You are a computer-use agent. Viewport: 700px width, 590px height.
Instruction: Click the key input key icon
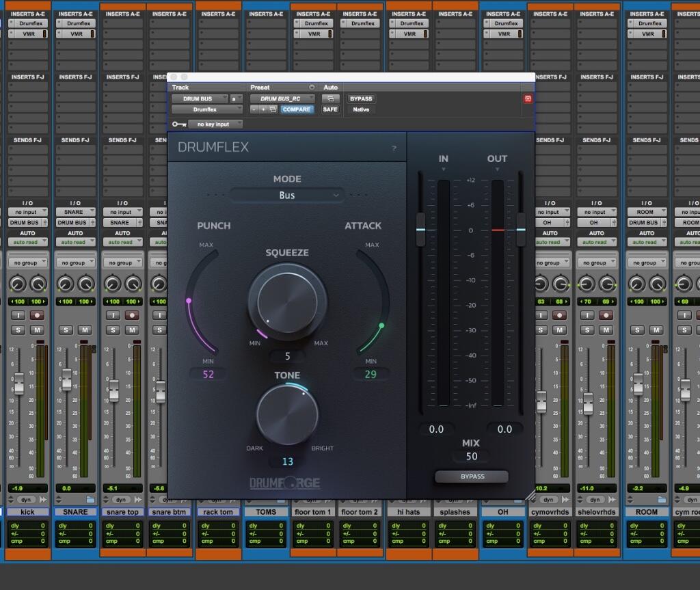(x=179, y=124)
